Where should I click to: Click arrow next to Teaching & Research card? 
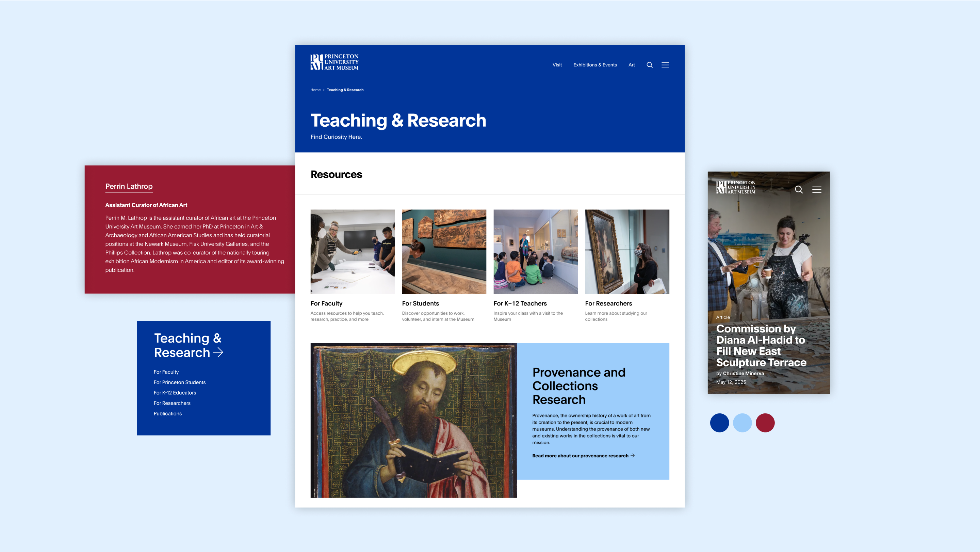click(x=218, y=352)
